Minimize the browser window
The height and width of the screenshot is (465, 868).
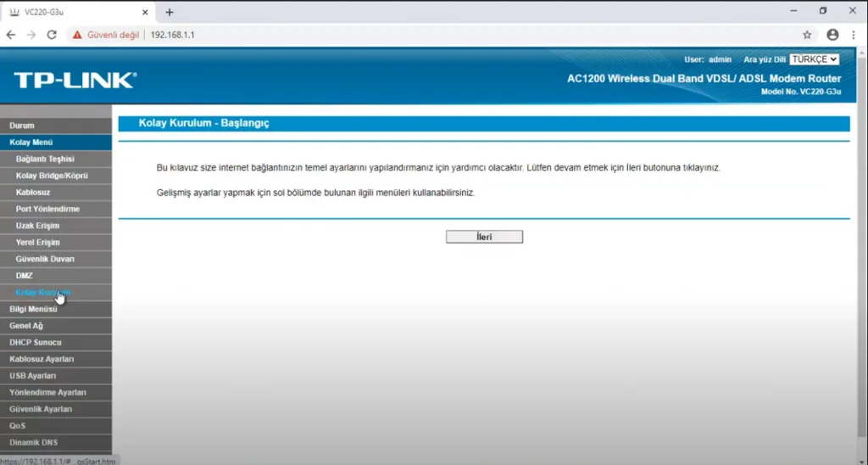click(x=793, y=11)
